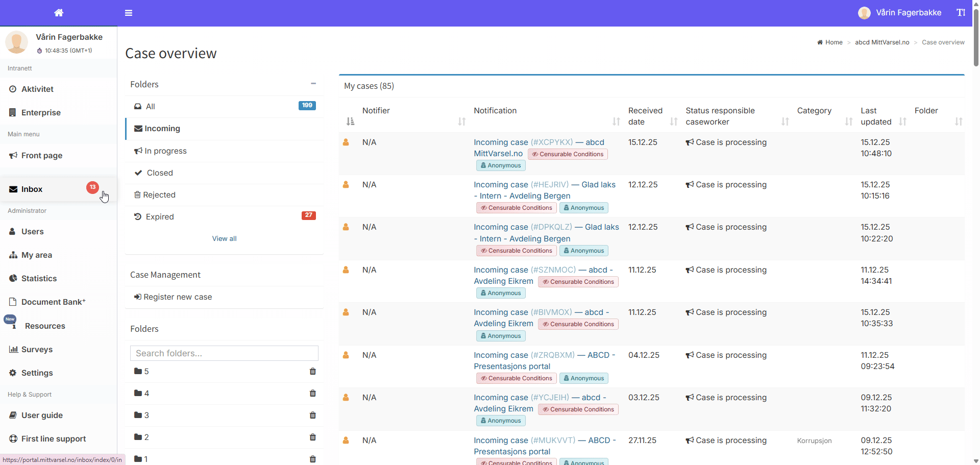
Task: Toggle the hamburger sidebar menu
Action: pos(129,13)
